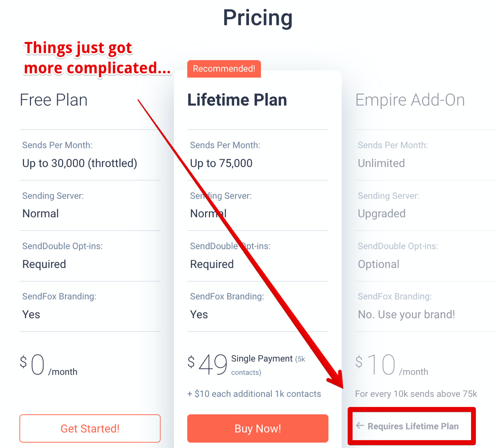This screenshot has height=448, width=496.
Task: Click the 'Upgraded' sending server value
Action: tap(382, 214)
